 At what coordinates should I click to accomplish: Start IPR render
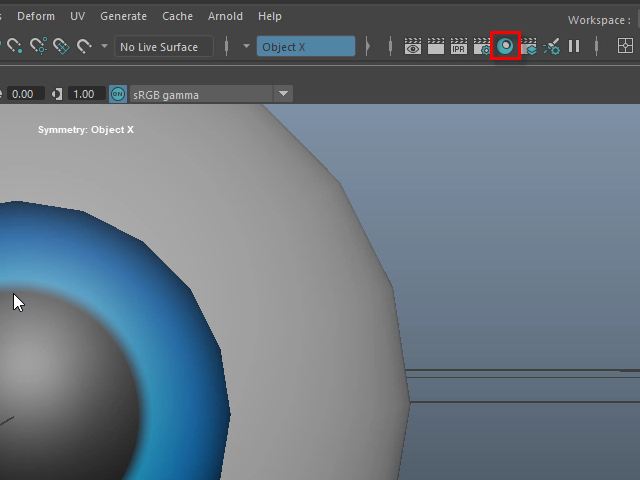tap(458, 46)
